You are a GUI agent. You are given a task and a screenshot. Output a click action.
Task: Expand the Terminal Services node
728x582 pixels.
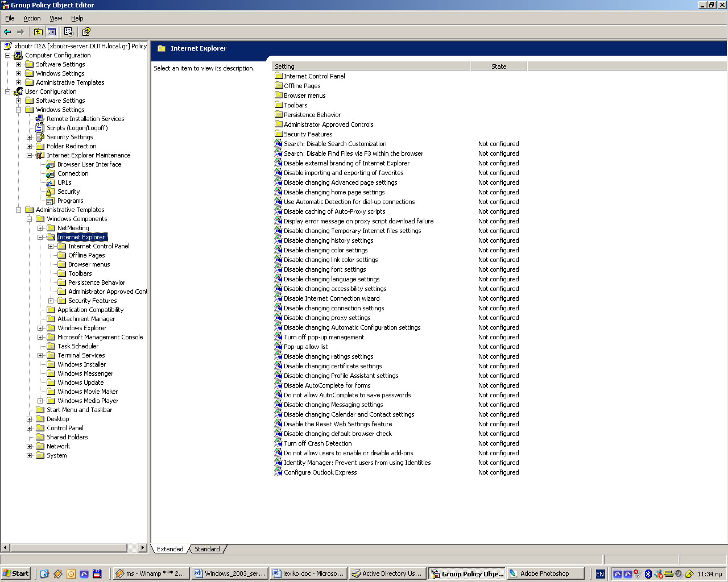(x=40, y=355)
